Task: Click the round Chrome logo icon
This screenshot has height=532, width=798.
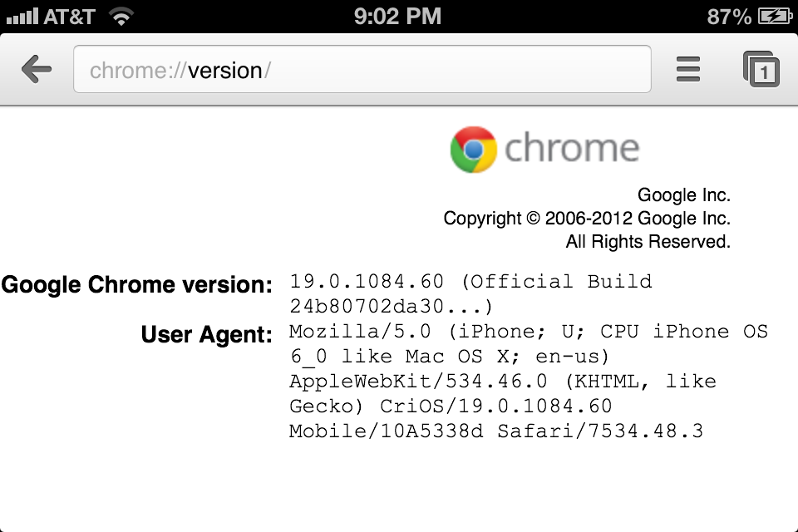Action: click(473, 150)
